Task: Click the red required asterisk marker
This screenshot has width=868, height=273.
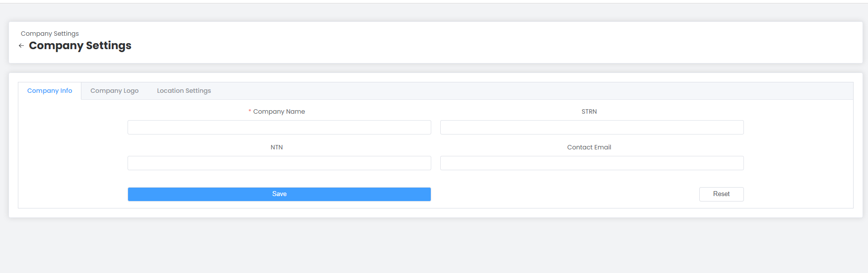Action: pos(250,112)
